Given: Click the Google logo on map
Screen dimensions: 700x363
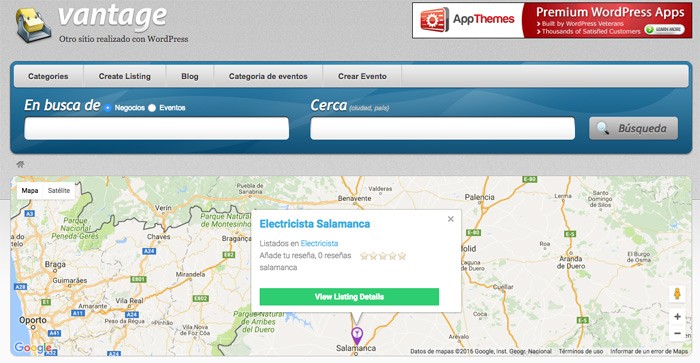Looking at the screenshot, I should (x=32, y=347).
